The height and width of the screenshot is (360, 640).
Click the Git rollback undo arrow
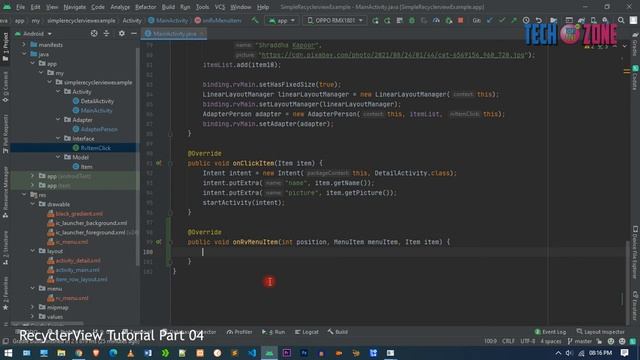pos(539,20)
